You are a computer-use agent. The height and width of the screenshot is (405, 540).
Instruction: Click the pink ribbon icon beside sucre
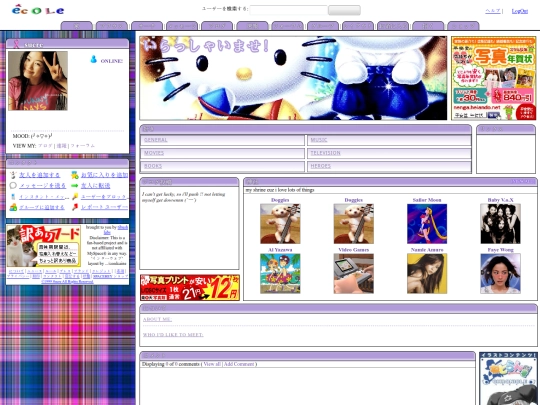pyautogui.click(x=16, y=44)
